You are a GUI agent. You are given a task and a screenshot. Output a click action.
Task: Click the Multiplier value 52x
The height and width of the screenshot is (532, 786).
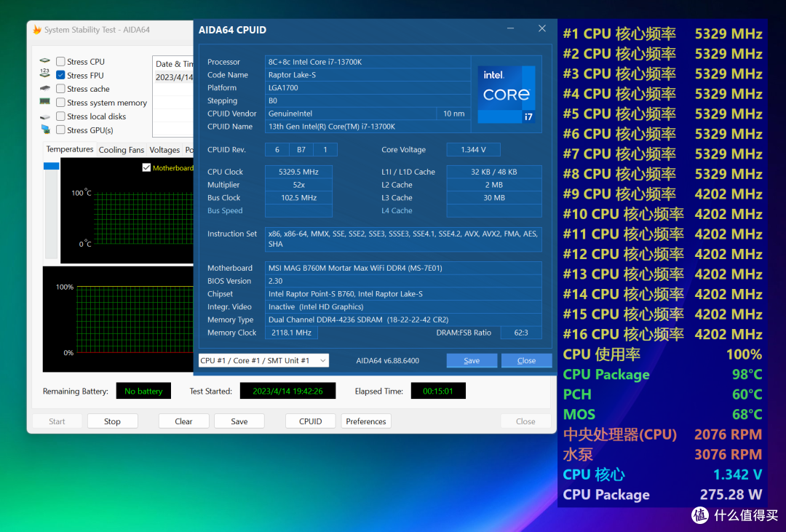[x=298, y=185]
